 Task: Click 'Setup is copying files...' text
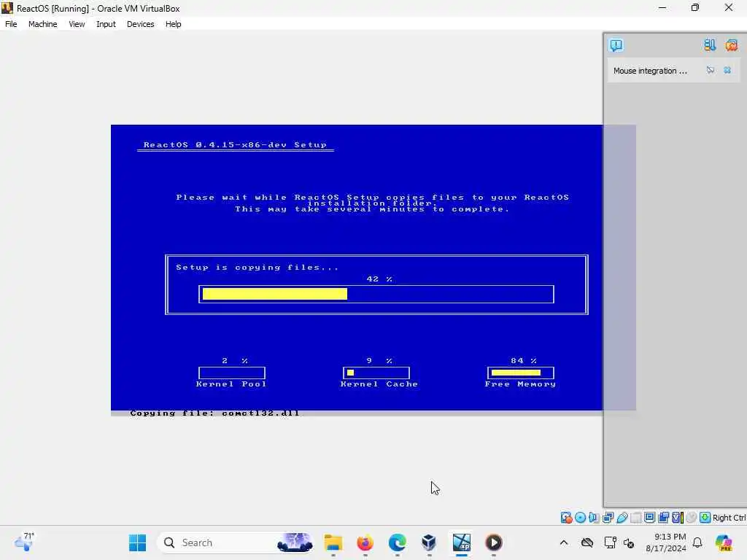258,267
